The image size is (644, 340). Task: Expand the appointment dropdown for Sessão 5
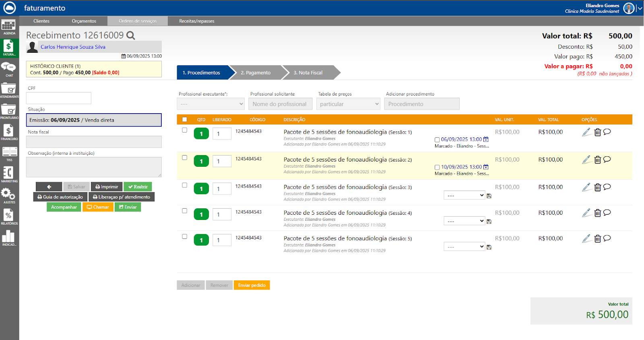(464, 247)
